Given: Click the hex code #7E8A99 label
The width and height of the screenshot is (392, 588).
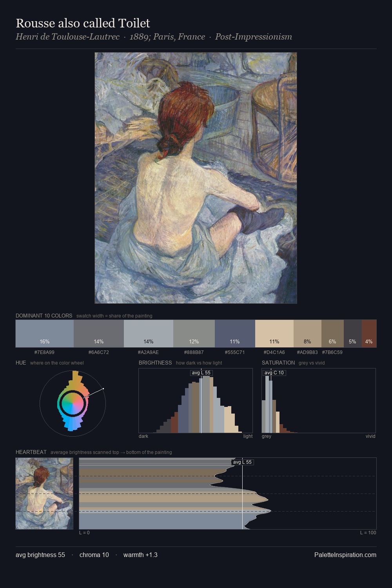Looking at the screenshot, I should [44, 352].
